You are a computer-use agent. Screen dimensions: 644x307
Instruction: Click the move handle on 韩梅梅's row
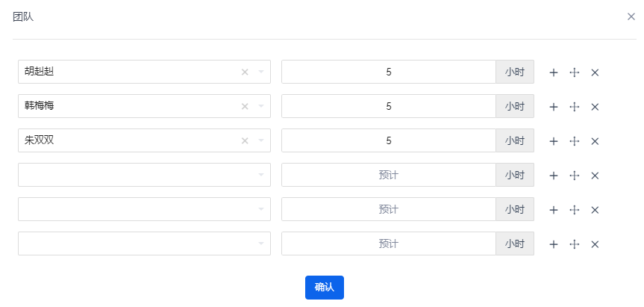[575, 107]
